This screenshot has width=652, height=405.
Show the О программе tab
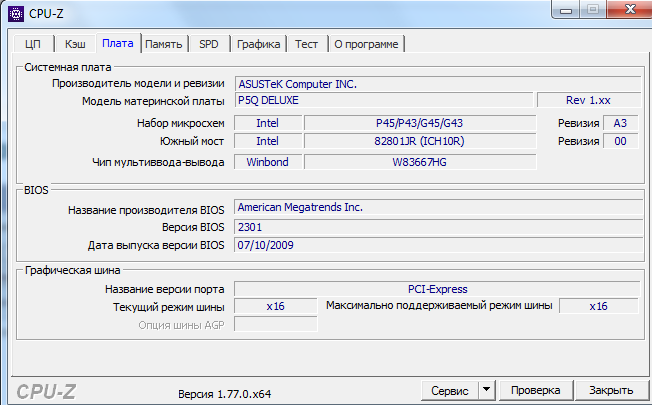(x=366, y=44)
